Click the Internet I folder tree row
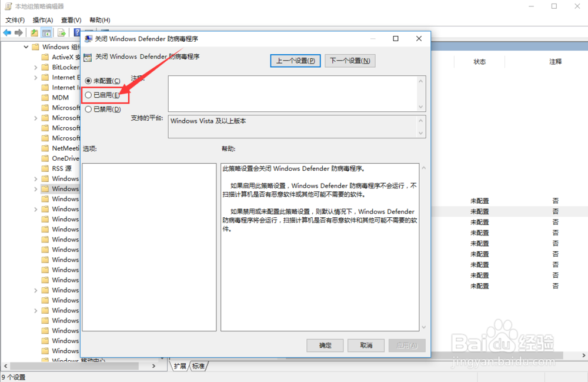588x382 pixels. [60, 88]
